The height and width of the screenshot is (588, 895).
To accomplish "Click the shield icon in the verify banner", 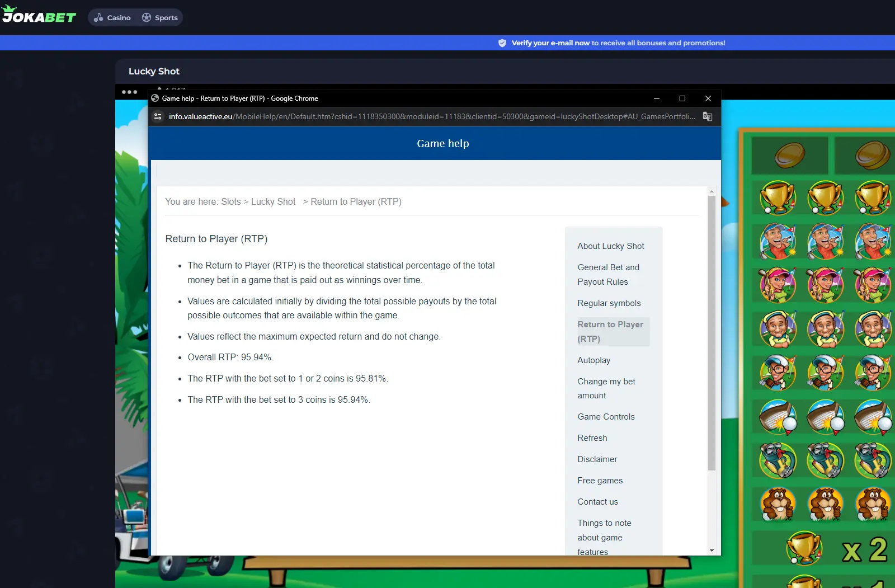I will pos(502,43).
